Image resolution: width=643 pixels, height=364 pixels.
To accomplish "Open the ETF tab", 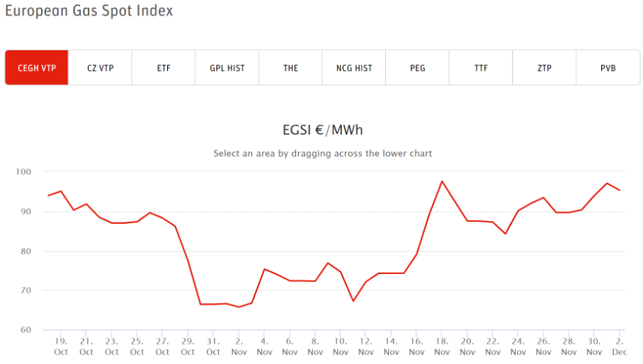I will tap(164, 68).
